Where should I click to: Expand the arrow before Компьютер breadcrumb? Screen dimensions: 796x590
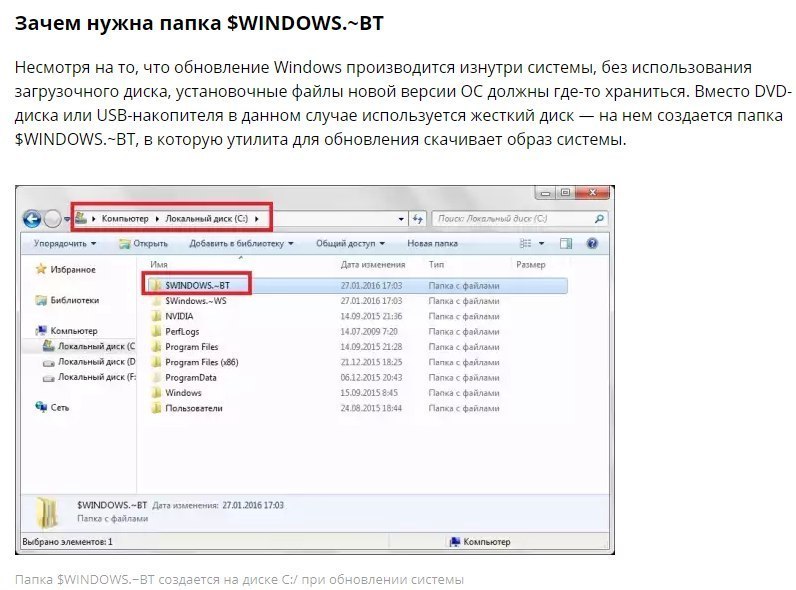click(x=94, y=219)
